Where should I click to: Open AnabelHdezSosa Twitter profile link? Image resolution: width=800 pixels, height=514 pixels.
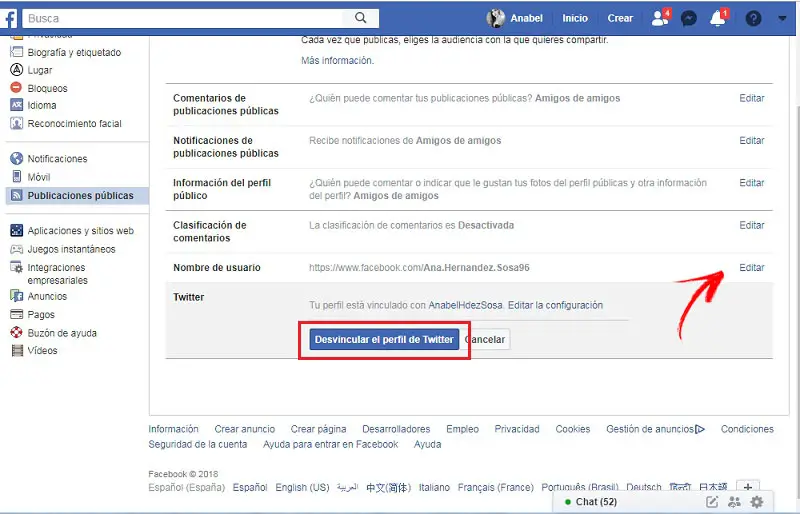pyautogui.click(x=465, y=305)
